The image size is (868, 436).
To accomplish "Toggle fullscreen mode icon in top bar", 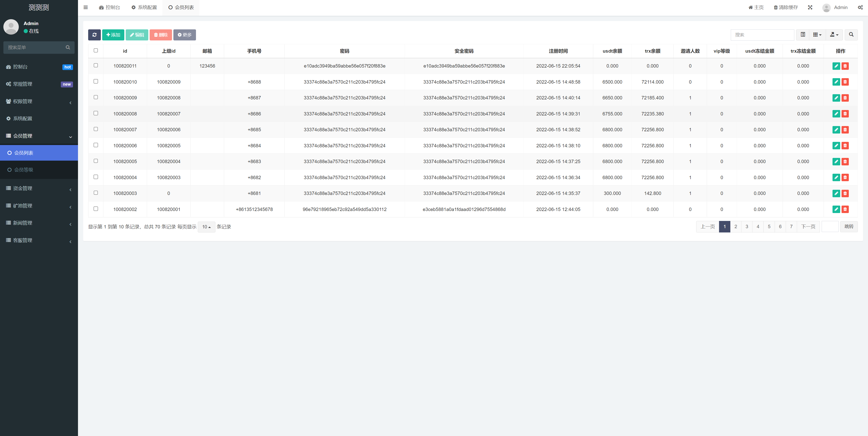I will coord(810,7).
